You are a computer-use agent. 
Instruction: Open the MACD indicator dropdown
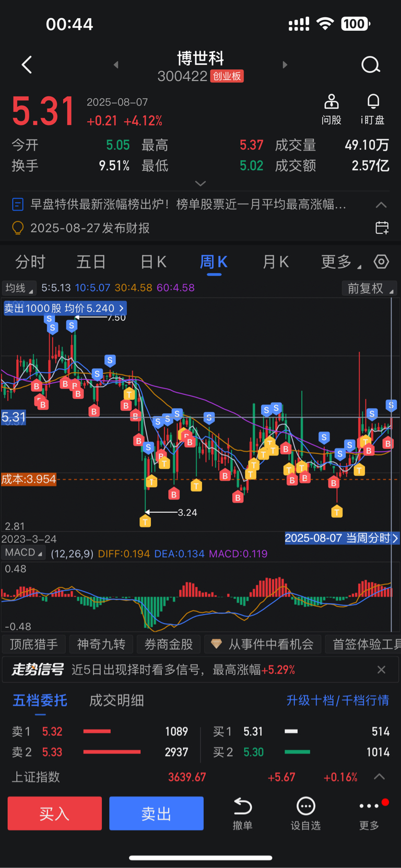(23, 553)
